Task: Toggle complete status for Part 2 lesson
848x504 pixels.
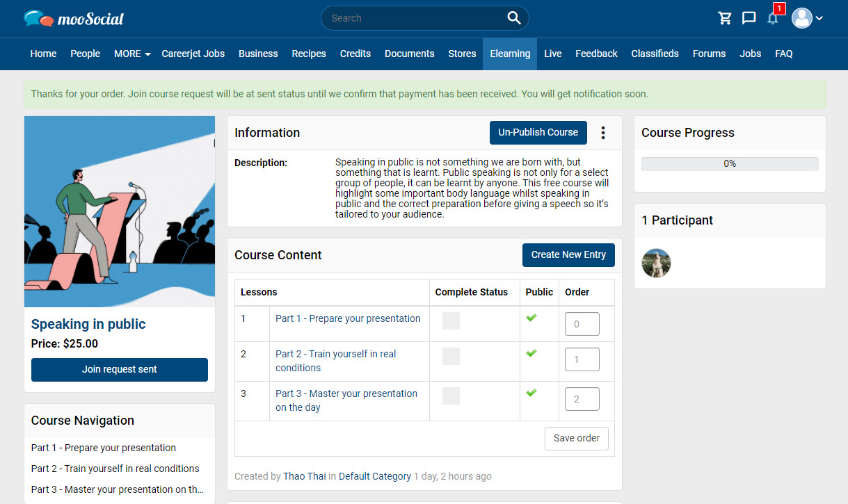Action: (451, 356)
